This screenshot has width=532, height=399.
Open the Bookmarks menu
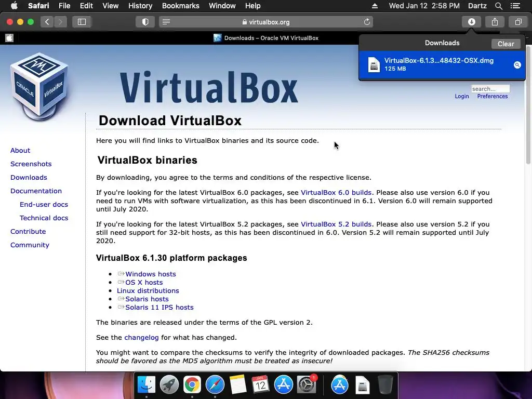click(x=180, y=6)
